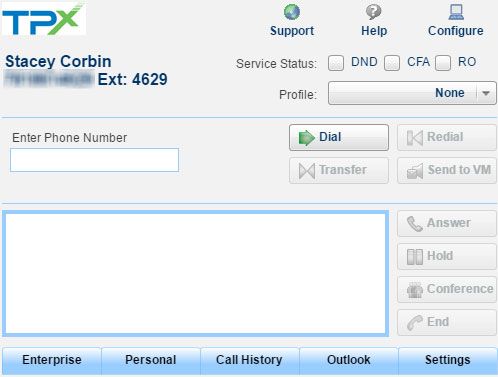Click the Profile: label
The width and height of the screenshot is (498, 377).
point(298,95)
